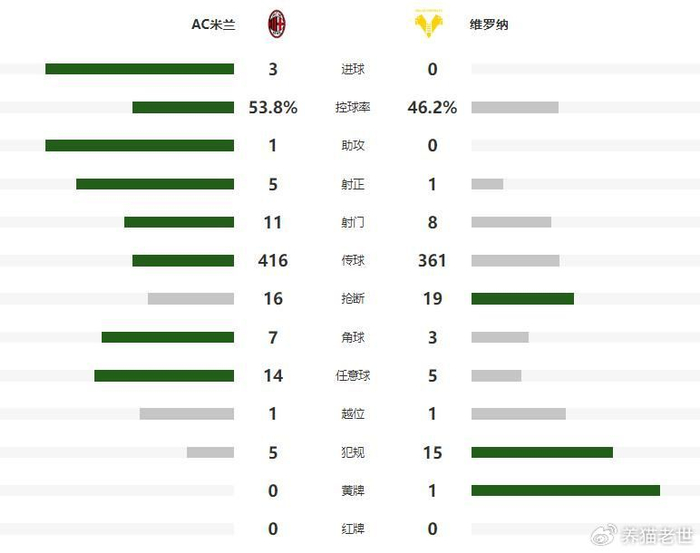Click Verona's green fouls bar
The width and height of the screenshot is (700, 553).
(x=541, y=452)
